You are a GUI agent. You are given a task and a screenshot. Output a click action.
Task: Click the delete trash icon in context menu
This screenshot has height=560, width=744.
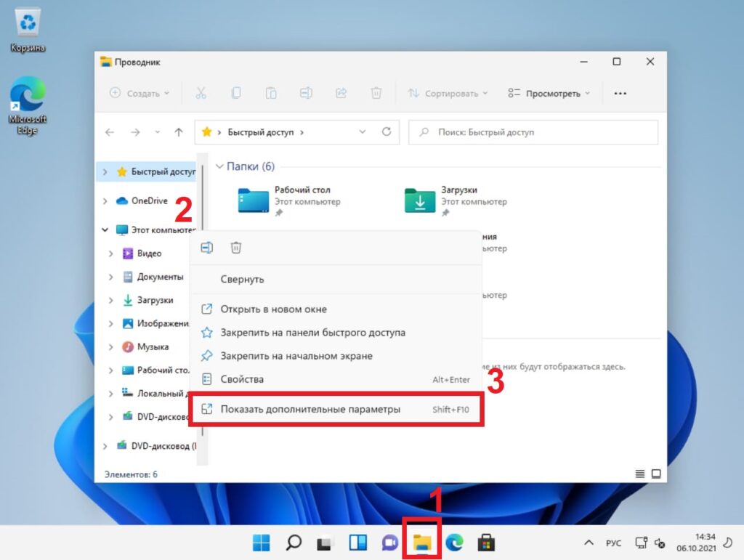pyautogui.click(x=236, y=248)
